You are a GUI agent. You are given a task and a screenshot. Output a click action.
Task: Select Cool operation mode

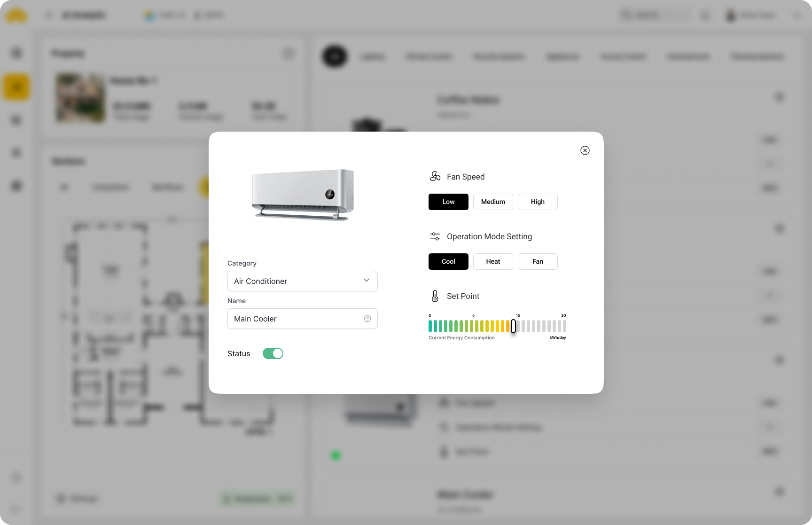click(448, 261)
